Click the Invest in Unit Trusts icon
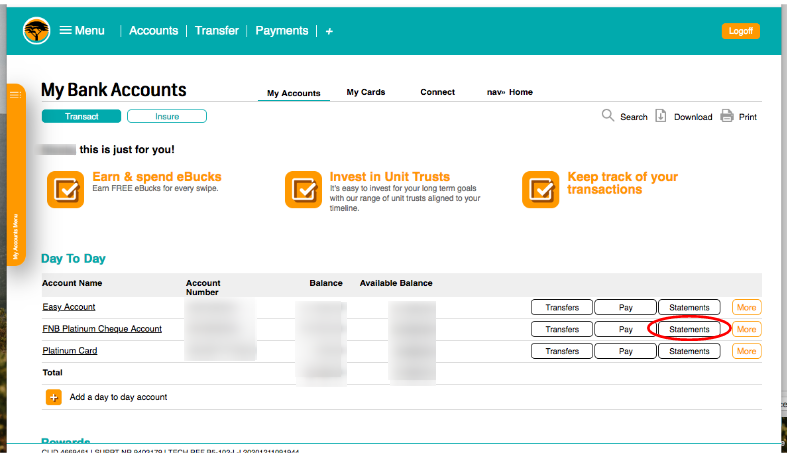 pyautogui.click(x=303, y=189)
